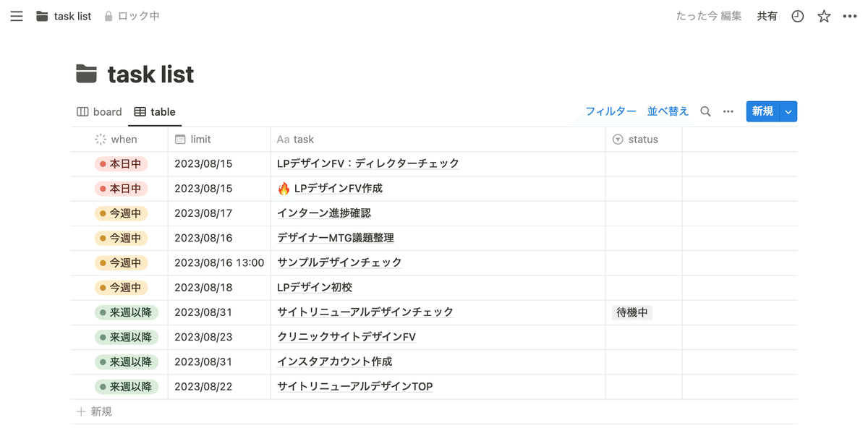The width and height of the screenshot is (868, 436).
Task: Open the フィルター options
Action: coord(610,111)
